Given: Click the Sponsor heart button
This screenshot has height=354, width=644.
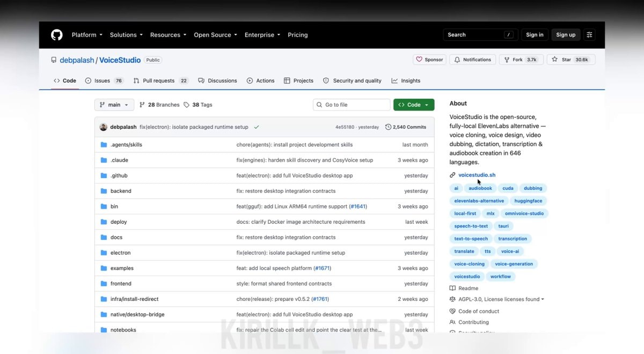Looking at the screenshot, I should [x=429, y=60].
